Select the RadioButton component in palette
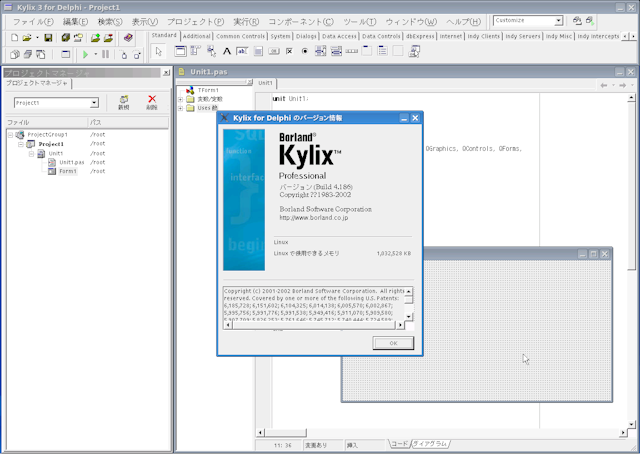 tap(305, 51)
